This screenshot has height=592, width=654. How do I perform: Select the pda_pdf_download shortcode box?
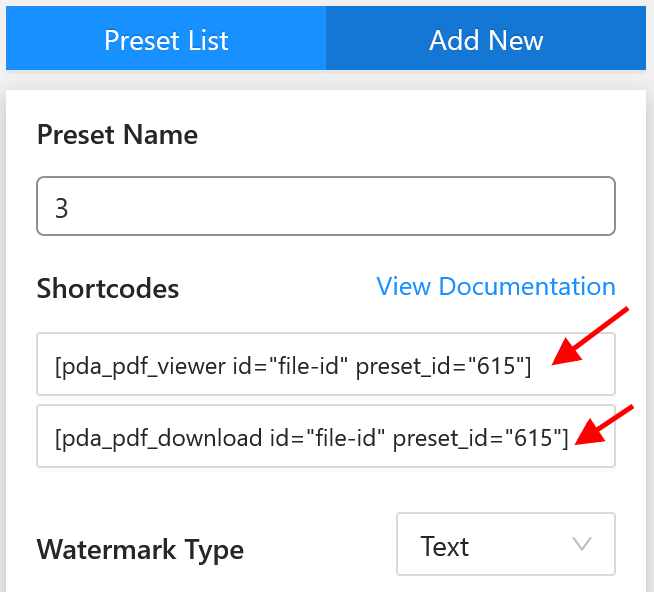326,436
